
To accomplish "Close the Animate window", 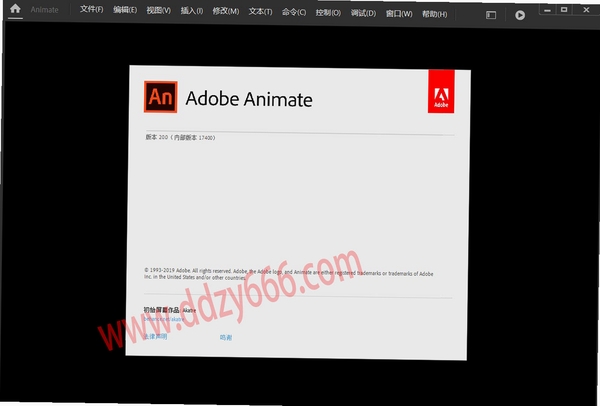I will (586, 10).
